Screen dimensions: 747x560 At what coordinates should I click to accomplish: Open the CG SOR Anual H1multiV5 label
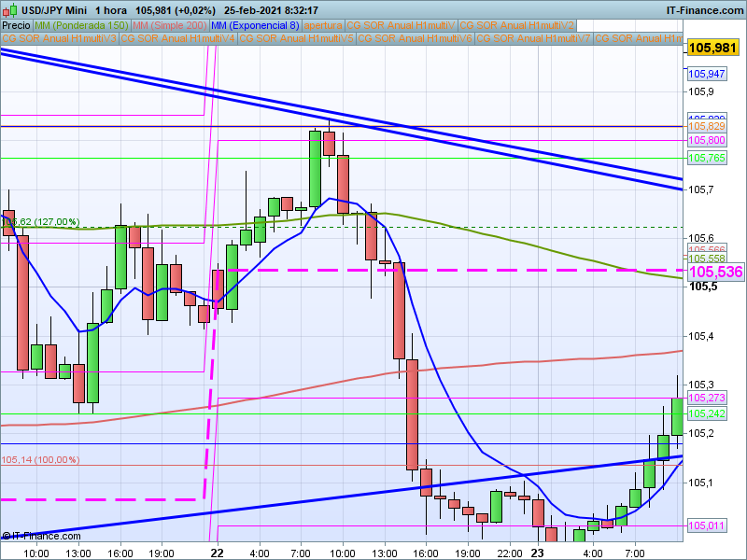click(x=296, y=38)
